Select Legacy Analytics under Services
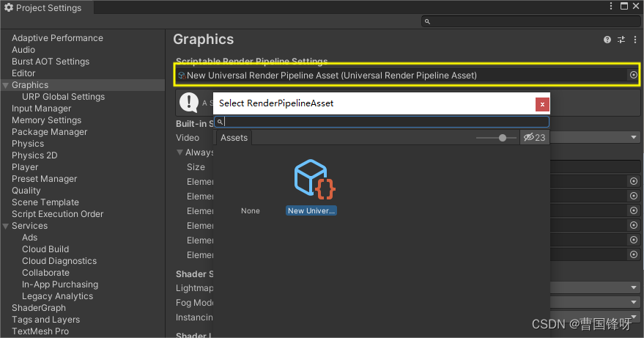644x338 pixels. 57,296
